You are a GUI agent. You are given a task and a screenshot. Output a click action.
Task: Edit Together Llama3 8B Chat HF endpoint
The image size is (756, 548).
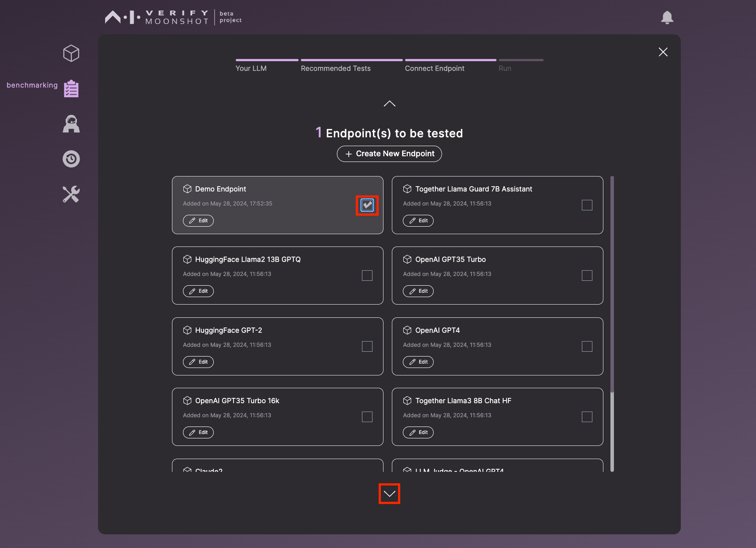[x=418, y=432]
